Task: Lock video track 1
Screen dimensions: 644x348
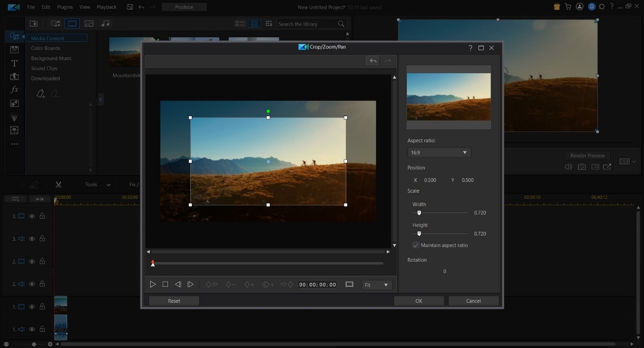Action: [x=42, y=307]
